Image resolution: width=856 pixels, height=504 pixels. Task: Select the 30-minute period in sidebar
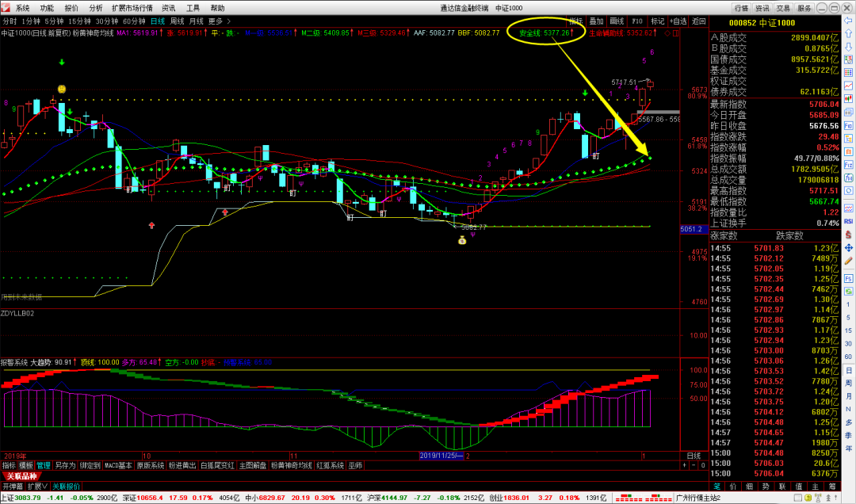(848, 343)
